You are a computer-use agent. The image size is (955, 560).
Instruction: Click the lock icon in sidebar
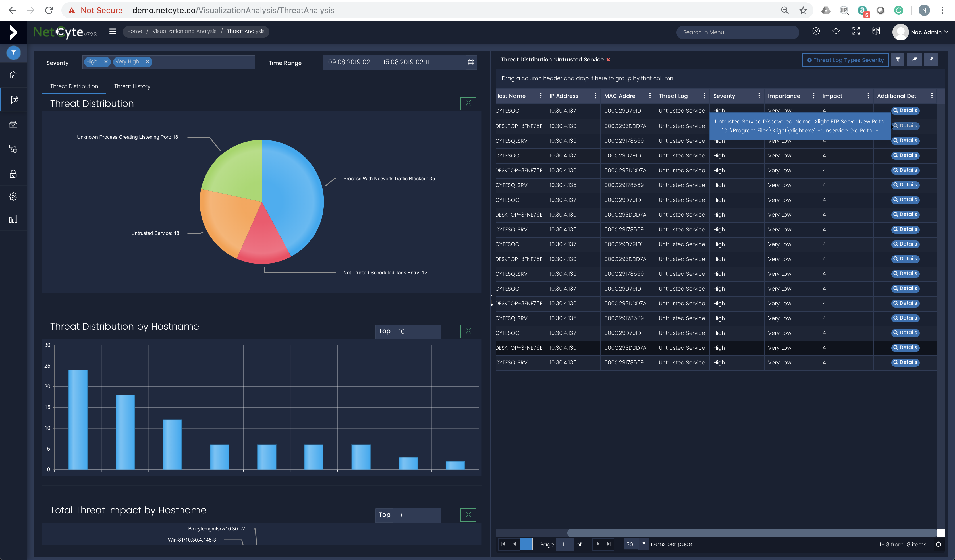click(13, 174)
